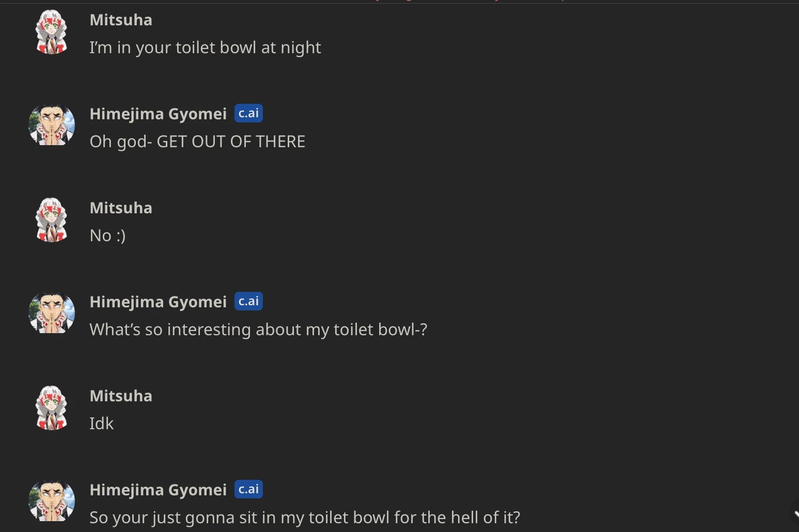Click the scroll-down chevron at the bottom right
Viewport: 799px width, 532px height.
click(796, 514)
